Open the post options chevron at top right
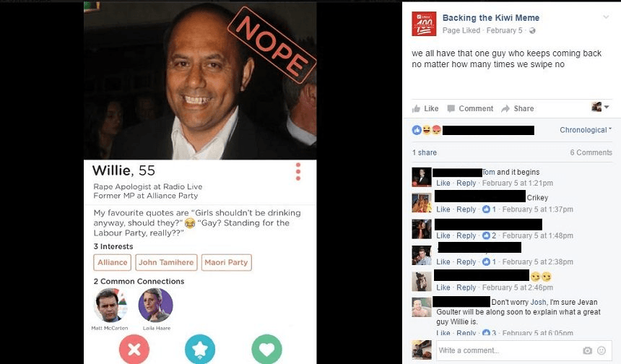 click(x=606, y=17)
